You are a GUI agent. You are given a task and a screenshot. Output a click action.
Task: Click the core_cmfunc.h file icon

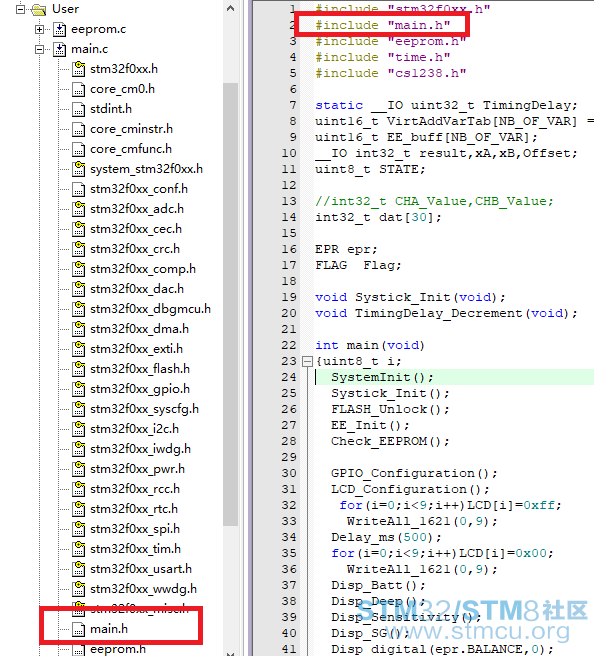(78, 149)
